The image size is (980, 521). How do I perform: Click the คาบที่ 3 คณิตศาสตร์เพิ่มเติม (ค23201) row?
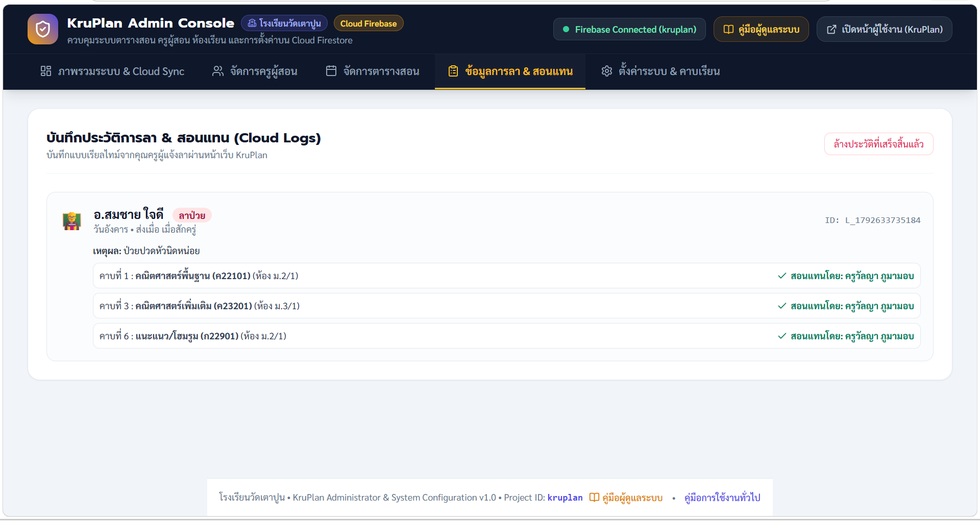coord(506,306)
